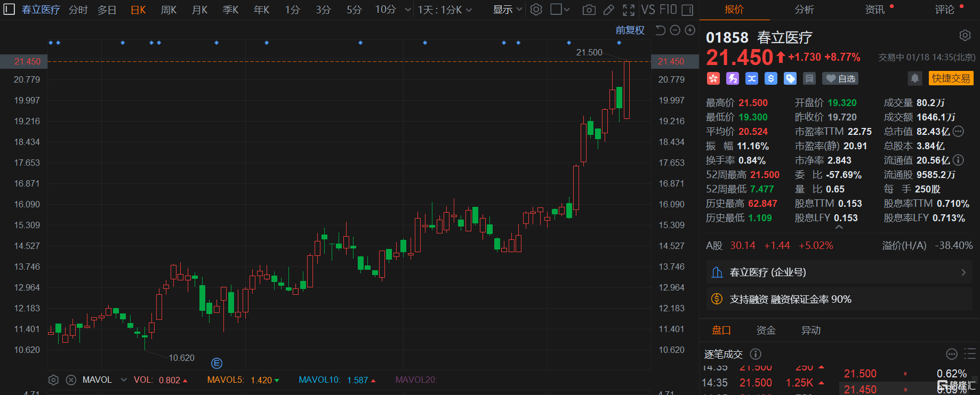Screen dimensions: 980x395
Task: Zoom out the chart with the minus icon
Action: pos(675,30)
